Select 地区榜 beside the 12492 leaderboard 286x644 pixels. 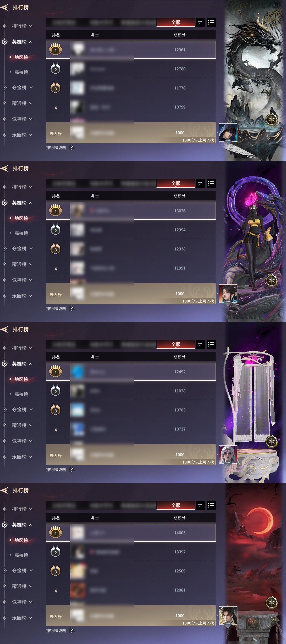(x=21, y=379)
